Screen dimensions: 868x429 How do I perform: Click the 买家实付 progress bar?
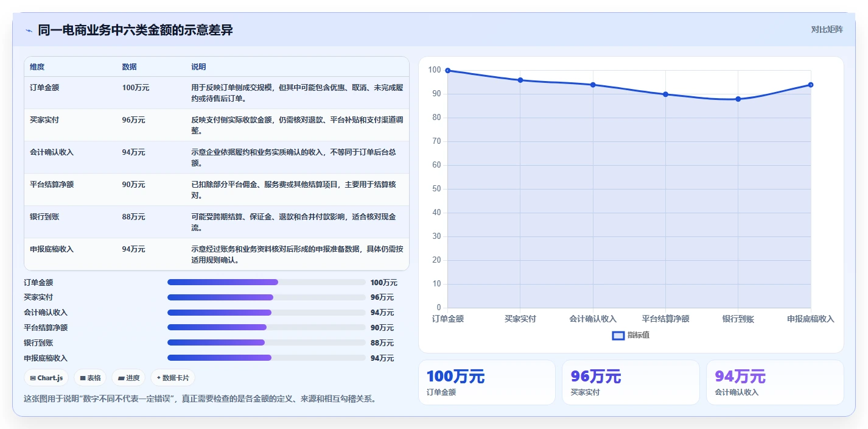[x=266, y=297]
